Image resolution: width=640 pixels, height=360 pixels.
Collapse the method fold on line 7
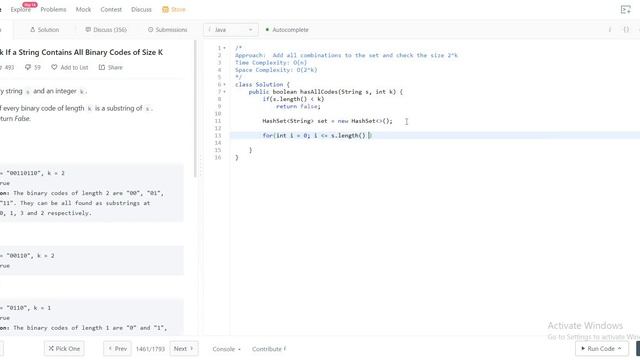point(224,92)
